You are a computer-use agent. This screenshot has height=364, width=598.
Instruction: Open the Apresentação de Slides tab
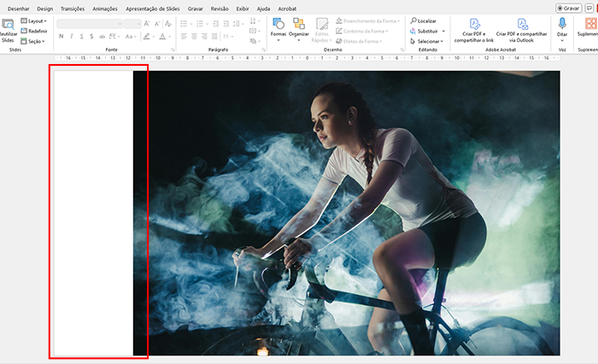coord(153,9)
